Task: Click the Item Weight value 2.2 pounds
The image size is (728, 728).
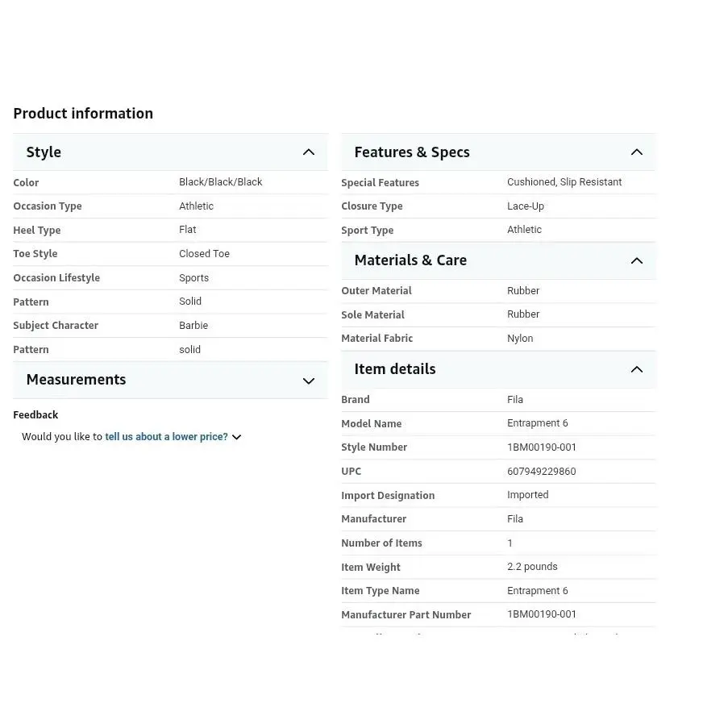Action: point(532,567)
